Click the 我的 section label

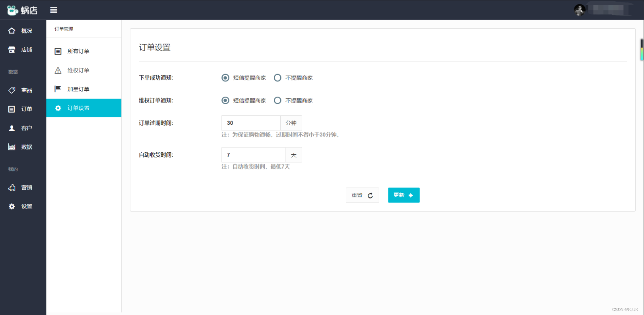click(x=13, y=169)
